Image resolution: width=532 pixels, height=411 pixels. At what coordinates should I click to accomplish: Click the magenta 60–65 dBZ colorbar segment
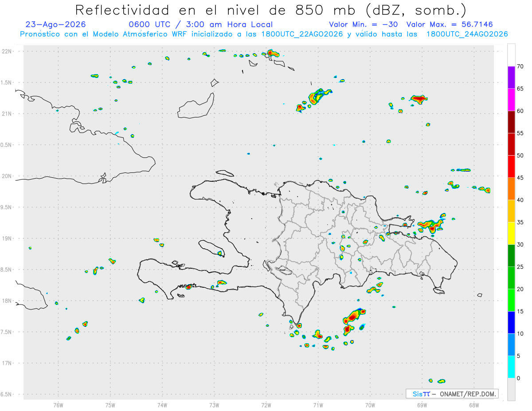pos(511,100)
